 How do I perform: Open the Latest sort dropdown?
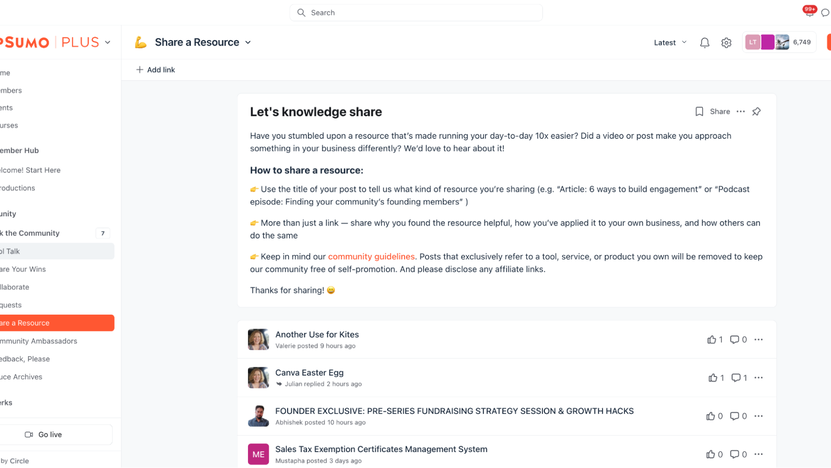(670, 42)
